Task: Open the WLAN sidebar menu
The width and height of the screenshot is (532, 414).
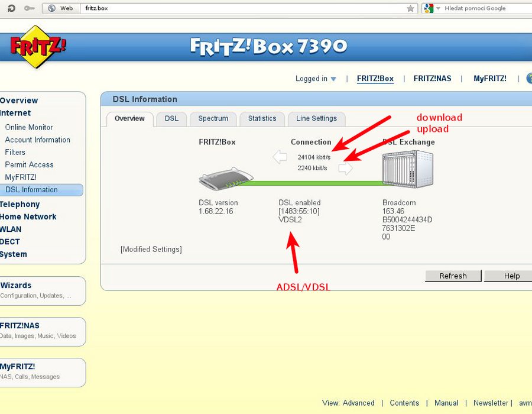Action: pos(11,229)
